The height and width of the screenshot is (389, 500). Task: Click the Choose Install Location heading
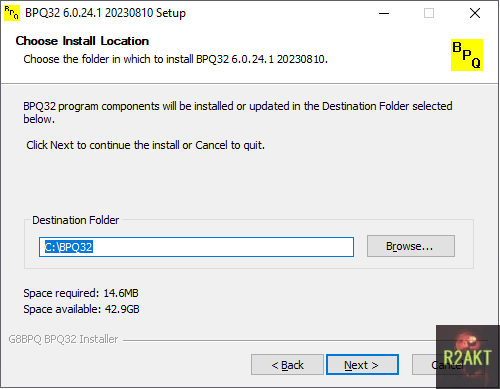tap(82, 41)
